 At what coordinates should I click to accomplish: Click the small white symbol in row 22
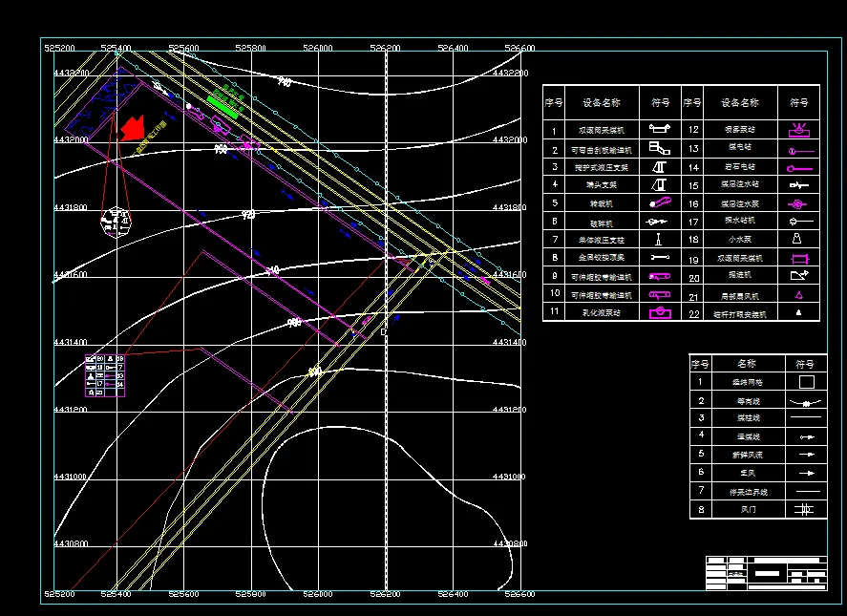(x=799, y=312)
